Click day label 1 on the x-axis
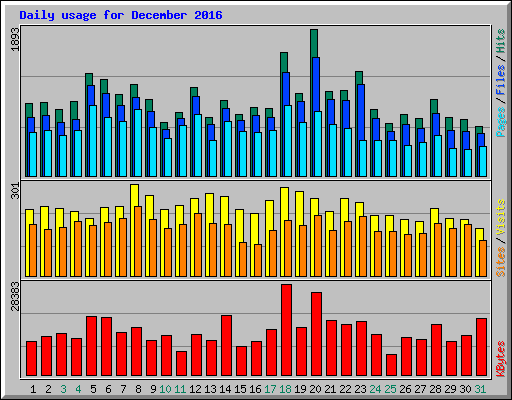Viewport: 512px width, 400px height. 33,389
